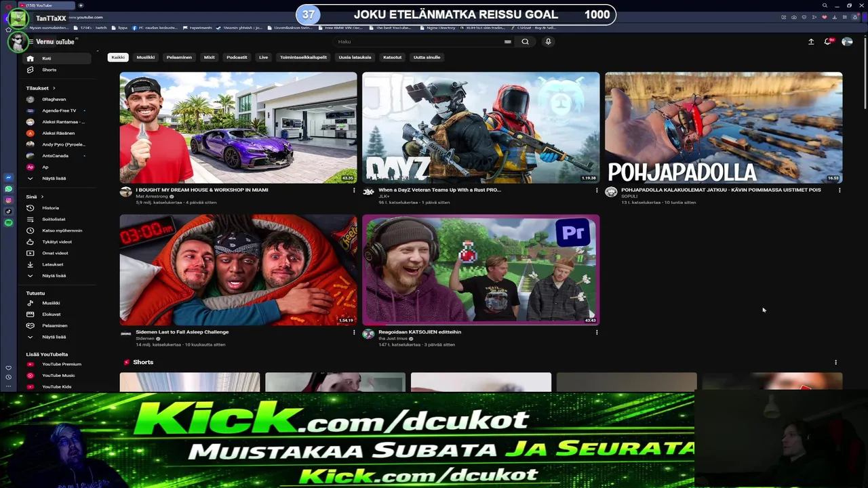Open Soittolistat playlists
The image size is (868, 488).
coord(58,219)
